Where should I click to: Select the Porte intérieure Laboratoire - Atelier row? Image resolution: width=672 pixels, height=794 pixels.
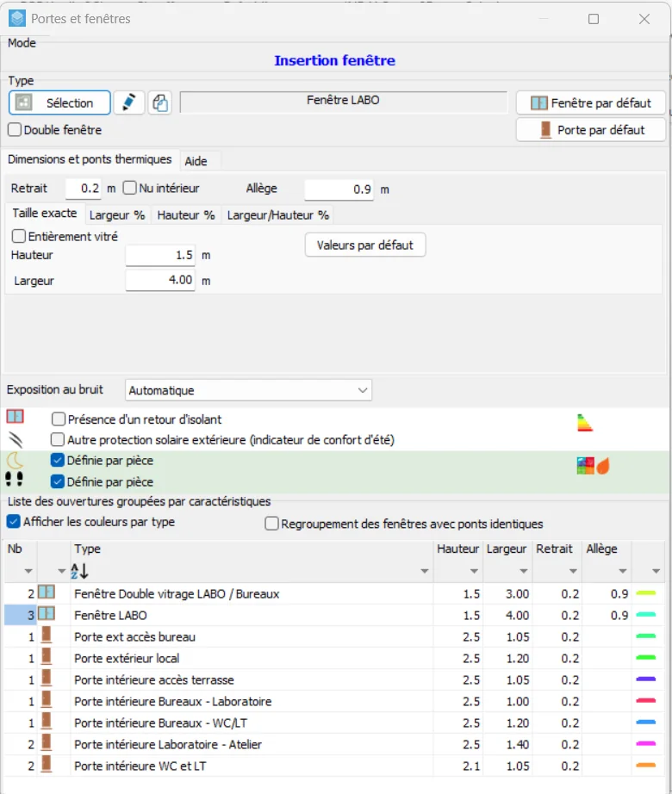(x=334, y=744)
